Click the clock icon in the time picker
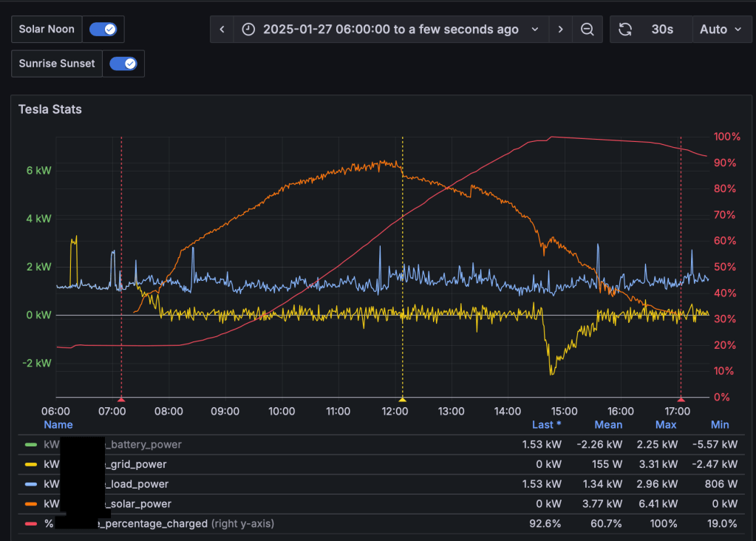Image resolution: width=756 pixels, height=541 pixels. (248, 29)
